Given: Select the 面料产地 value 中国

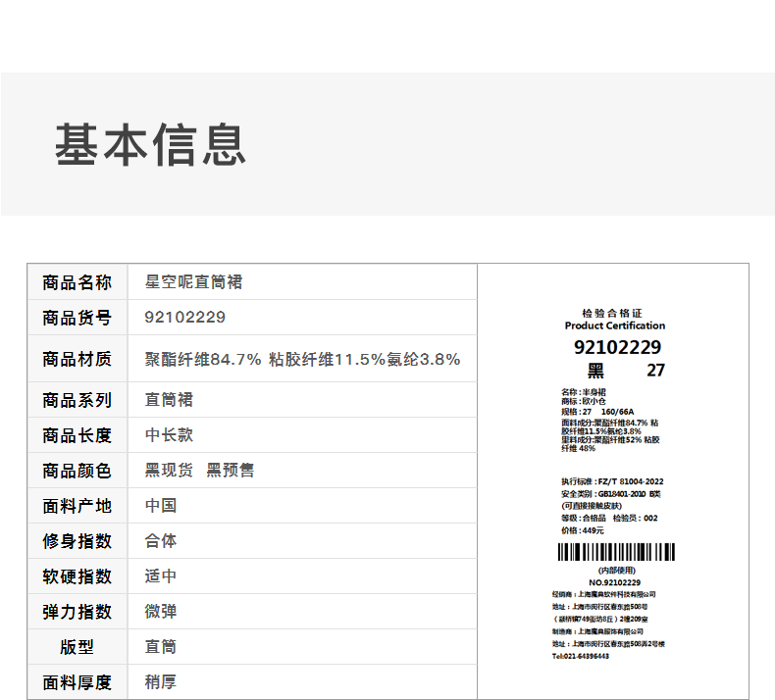Looking at the screenshot, I should click(x=161, y=506).
